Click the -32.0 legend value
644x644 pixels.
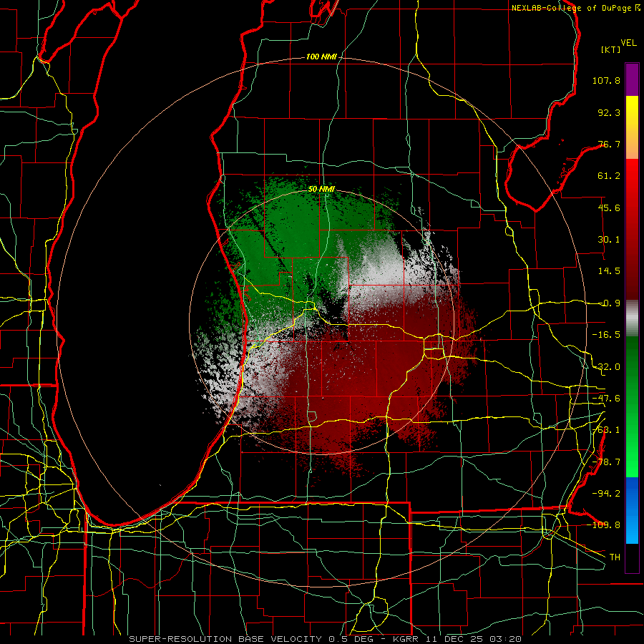coord(606,367)
